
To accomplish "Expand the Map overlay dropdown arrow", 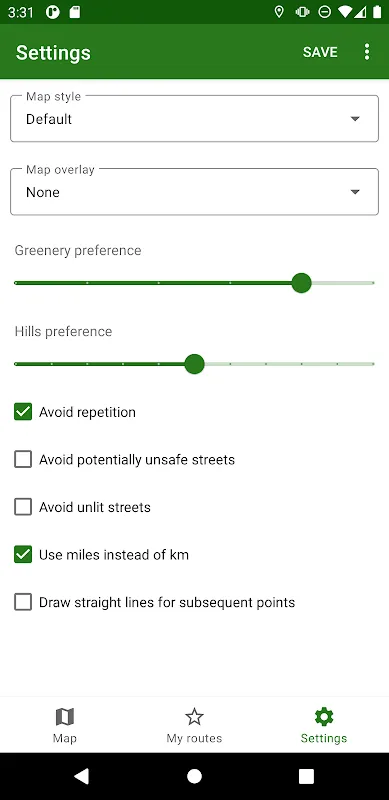I will click(x=355, y=192).
